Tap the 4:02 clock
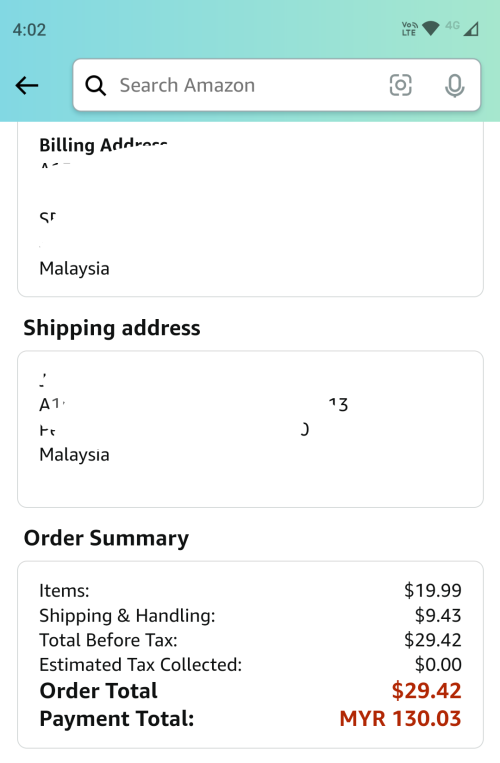The height and width of the screenshot is (763, 500). 29,30
